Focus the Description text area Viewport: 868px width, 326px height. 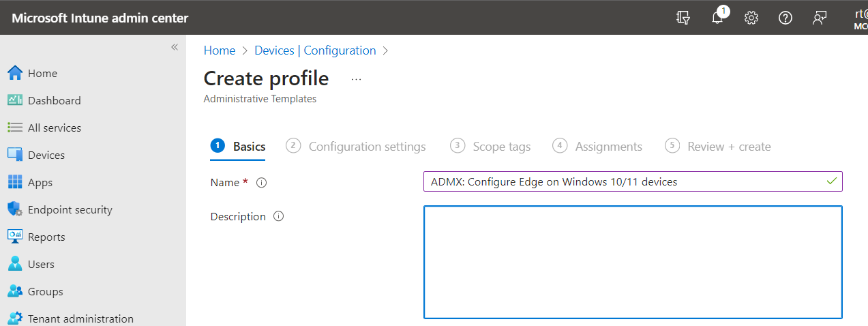click(x=633, y=263)
